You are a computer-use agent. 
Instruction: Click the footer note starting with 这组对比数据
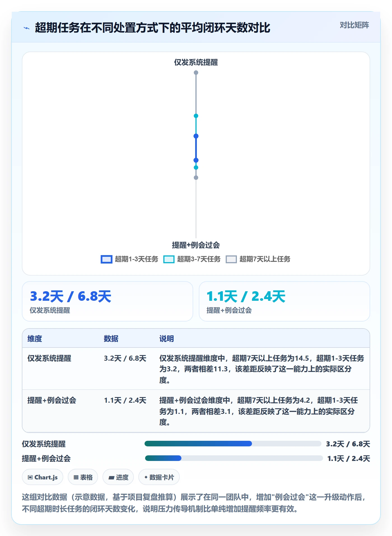(194, 503)
